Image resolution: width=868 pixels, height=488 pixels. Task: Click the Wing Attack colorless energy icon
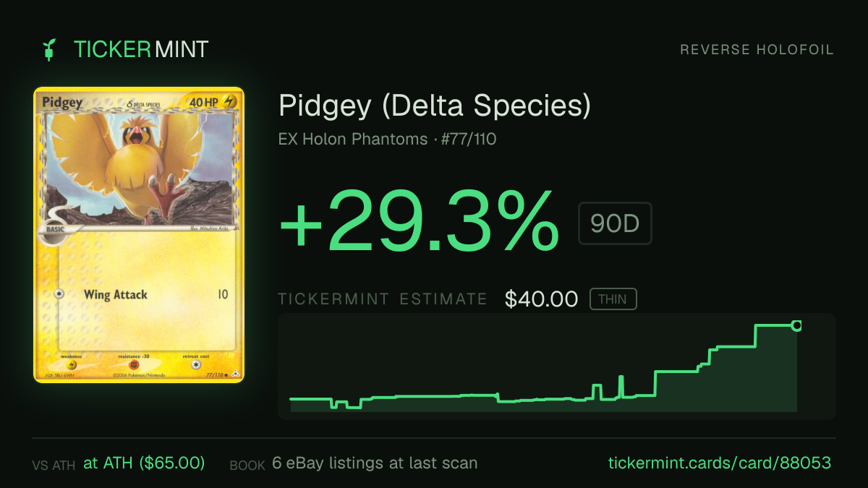(58, 294)
